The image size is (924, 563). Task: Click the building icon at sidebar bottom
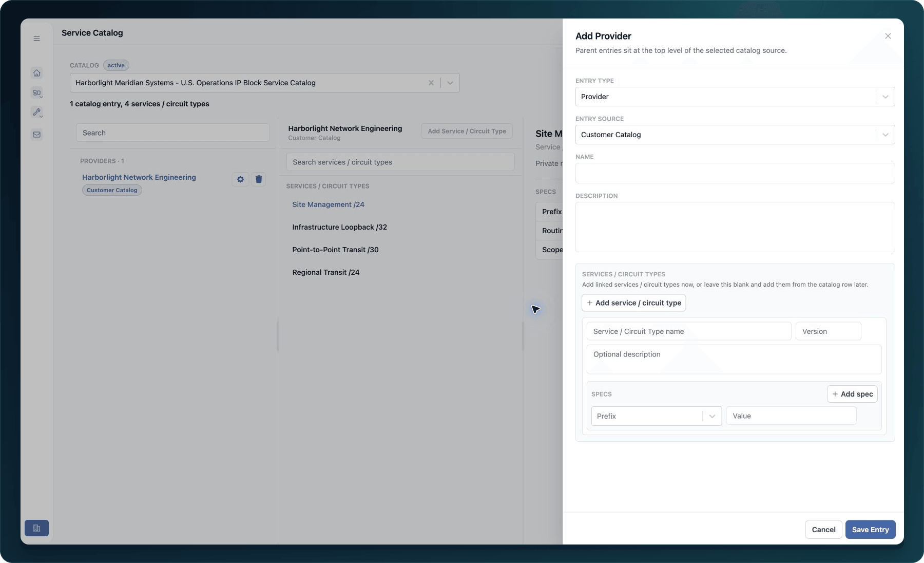point(36,528)
